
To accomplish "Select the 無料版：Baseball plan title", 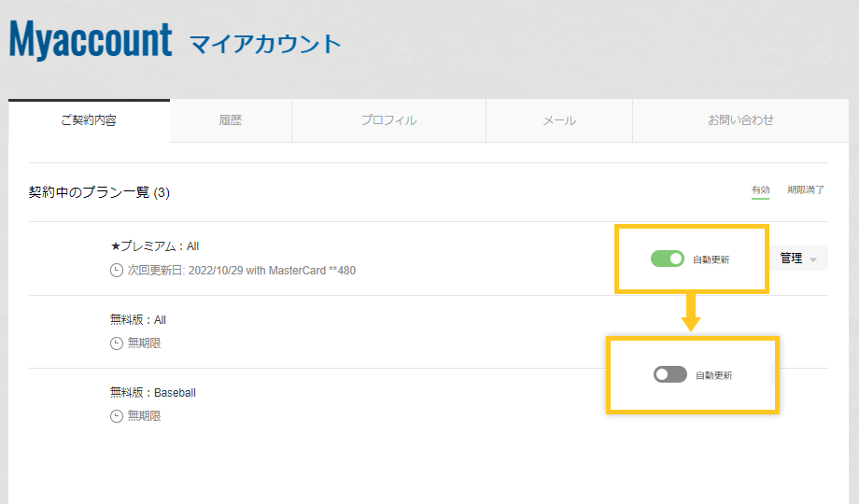I will point(153,393).
